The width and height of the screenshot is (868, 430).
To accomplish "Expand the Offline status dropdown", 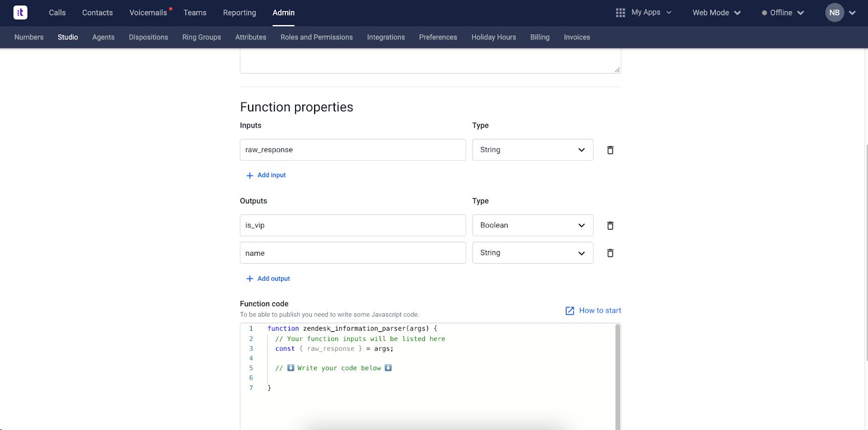I will [x=783, y=12].
